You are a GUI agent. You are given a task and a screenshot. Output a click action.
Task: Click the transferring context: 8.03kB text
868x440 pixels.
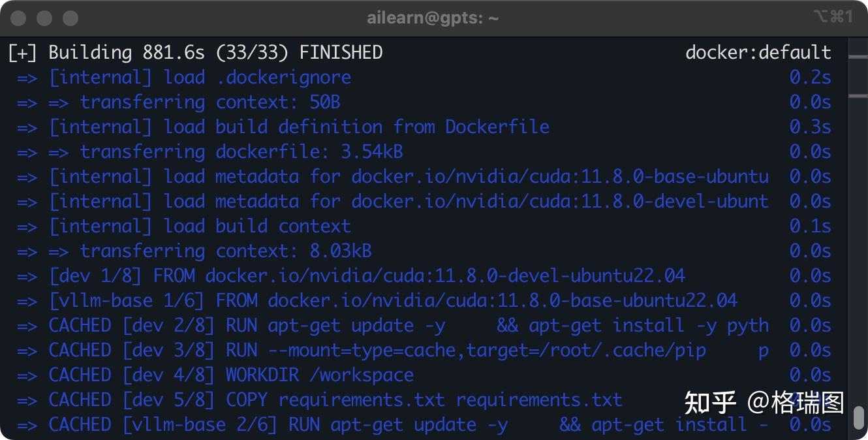(226, 251)
